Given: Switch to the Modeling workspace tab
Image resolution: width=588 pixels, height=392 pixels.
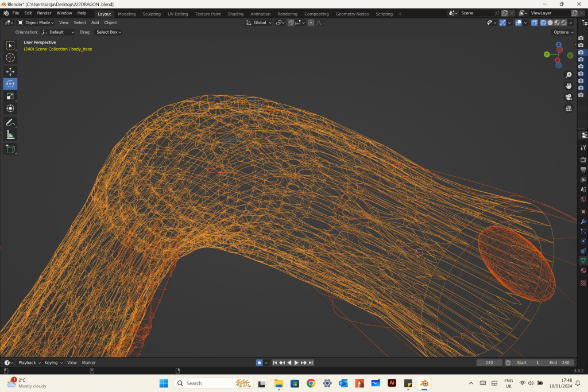Looking at the screenshot, I should click(x=127, y=14).
